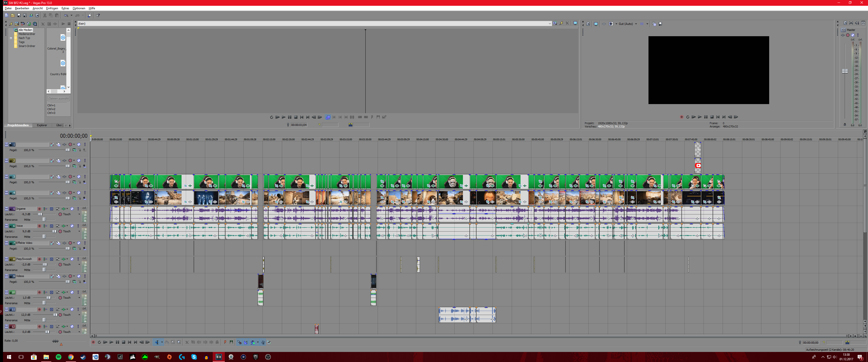Click the Touch automation button on Ingame track
This screenshot has width=868, height=362.
67,214
